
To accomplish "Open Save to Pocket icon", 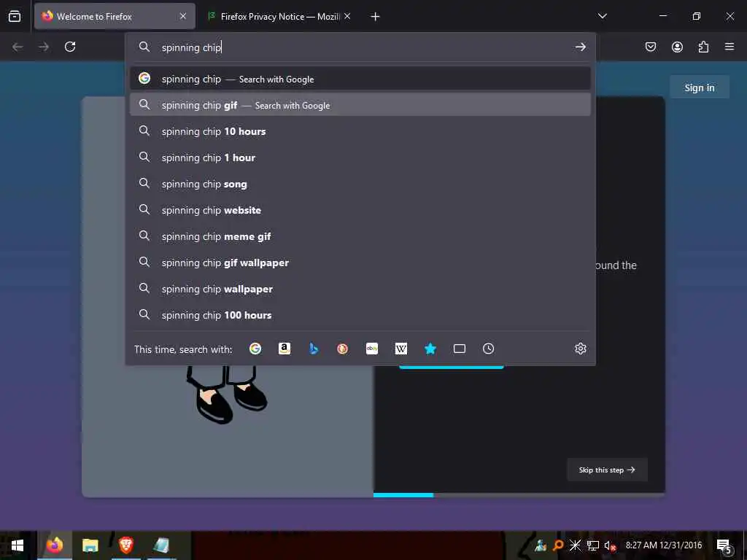I will tap(651, 47).
